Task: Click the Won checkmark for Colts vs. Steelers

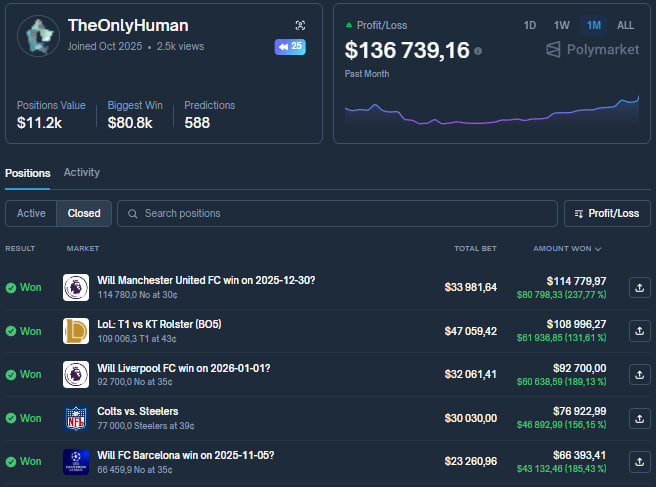Action: tap(11, 418)
